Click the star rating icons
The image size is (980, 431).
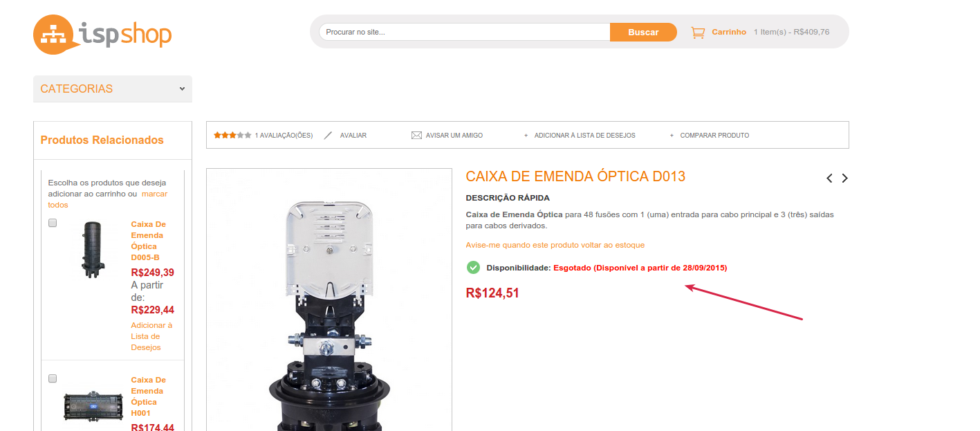pyautogui.click(x=232, y=136)
